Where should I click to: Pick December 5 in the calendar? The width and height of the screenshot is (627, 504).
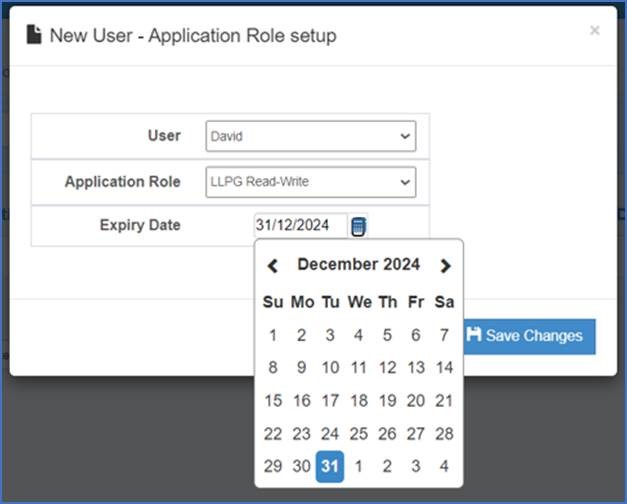pyautogui.click(x=387, y=335)
